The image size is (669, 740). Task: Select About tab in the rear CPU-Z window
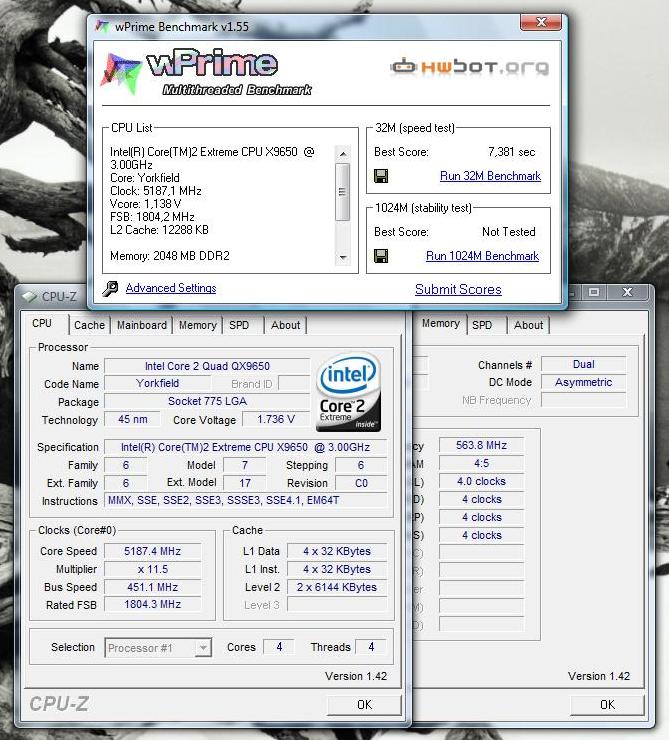click(528, 325)
